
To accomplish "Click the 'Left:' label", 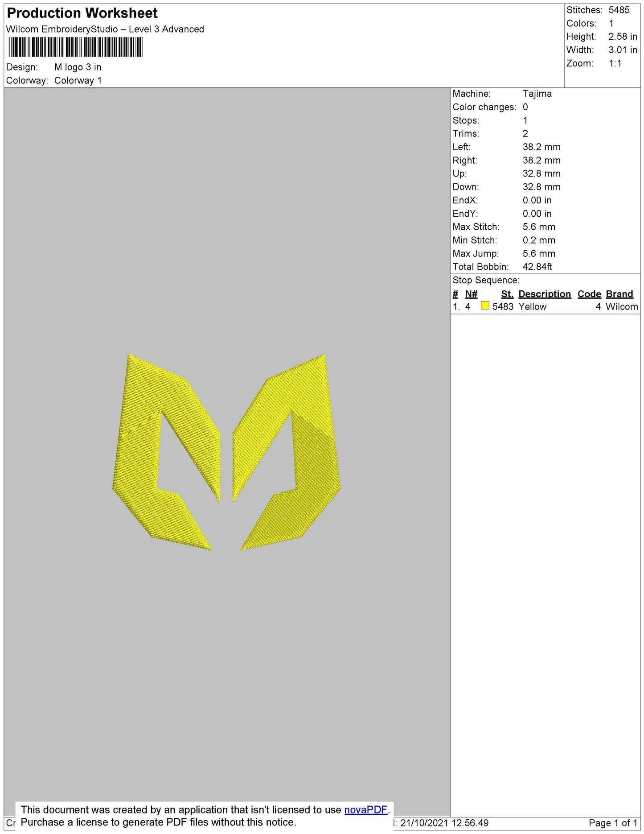I will click(461, 147).
